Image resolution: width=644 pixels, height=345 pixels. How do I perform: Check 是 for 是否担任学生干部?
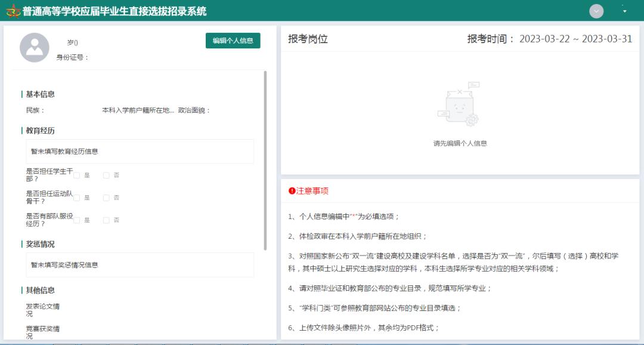click(76, 175)
